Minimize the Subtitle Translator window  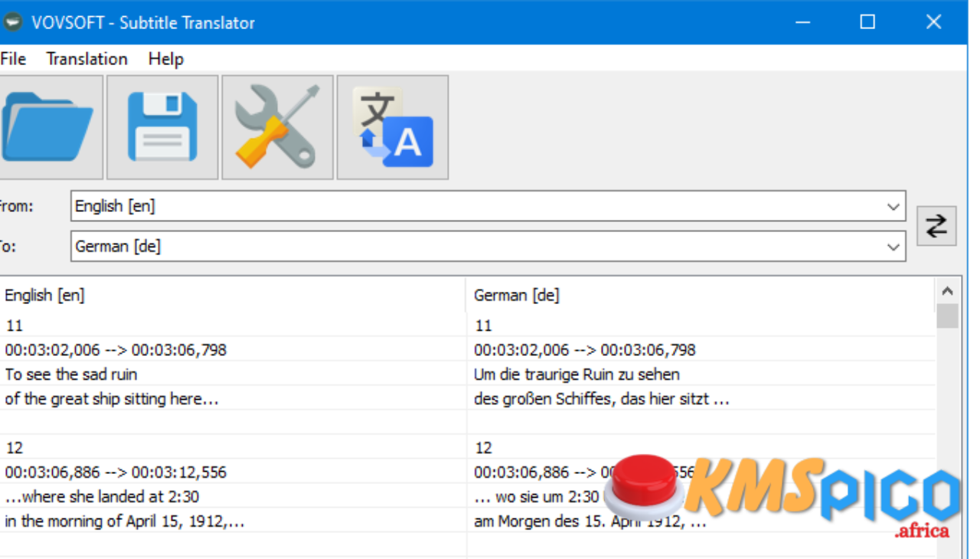(802, 22)
